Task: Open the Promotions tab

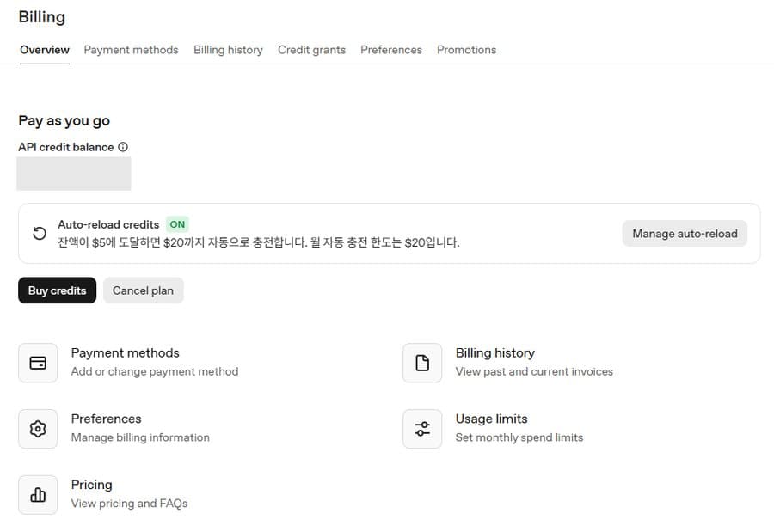Action: point(466,50)
